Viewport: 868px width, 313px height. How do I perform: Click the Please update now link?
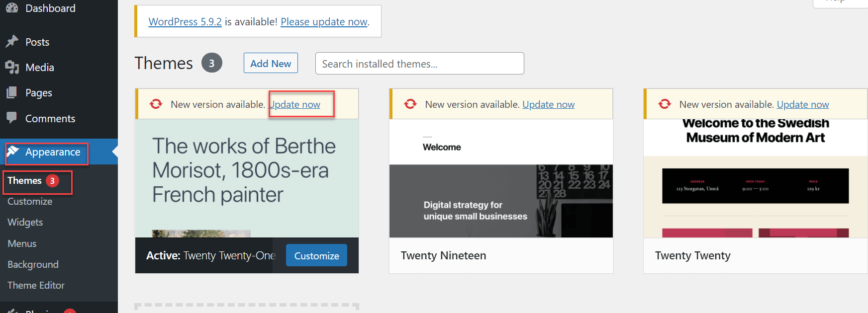point(324,22)
